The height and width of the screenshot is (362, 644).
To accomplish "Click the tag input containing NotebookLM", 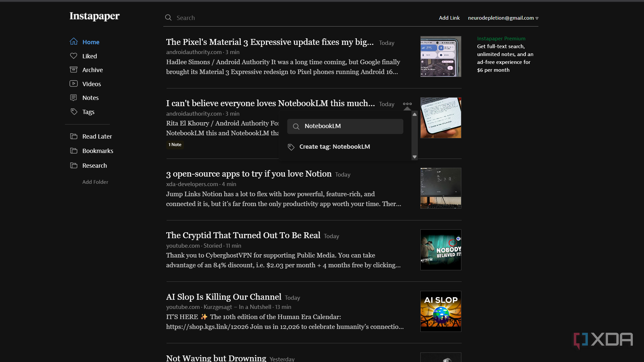I will tap(345, 126).
